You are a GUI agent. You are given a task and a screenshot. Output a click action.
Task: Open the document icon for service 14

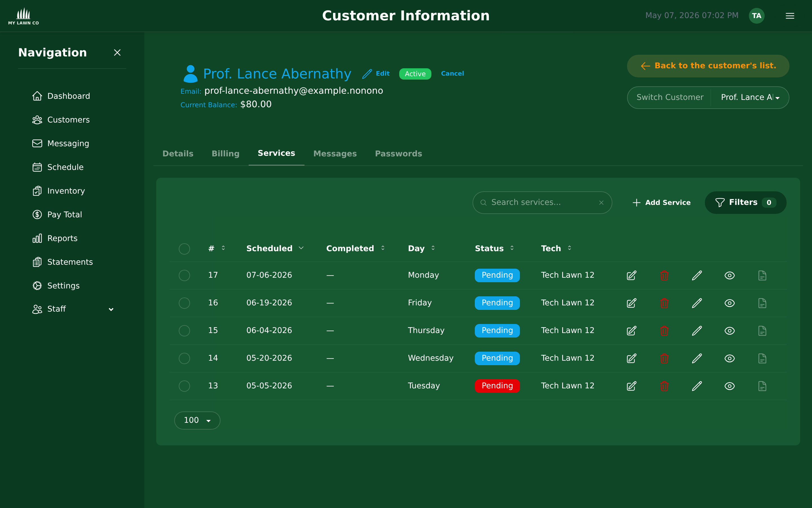coord(762,358)
